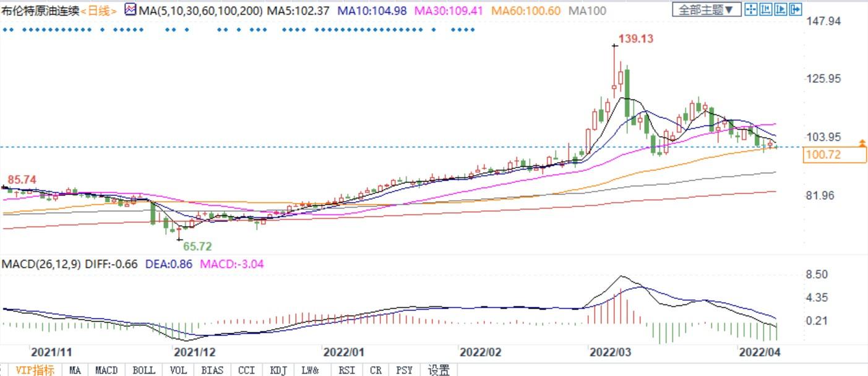Click the range measurement icon in top toolbar
This screenshot has width=868, height=376.
pos(766,9)
